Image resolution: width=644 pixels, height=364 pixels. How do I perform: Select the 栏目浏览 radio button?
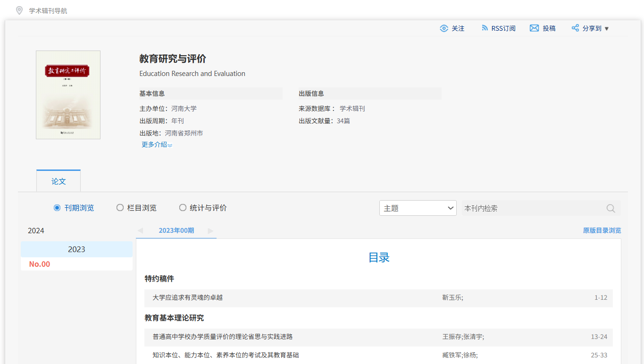120,208
